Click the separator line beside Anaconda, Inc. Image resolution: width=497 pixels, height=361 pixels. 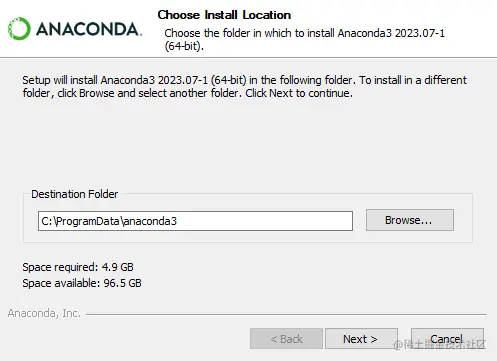click(x=286, y=314)
